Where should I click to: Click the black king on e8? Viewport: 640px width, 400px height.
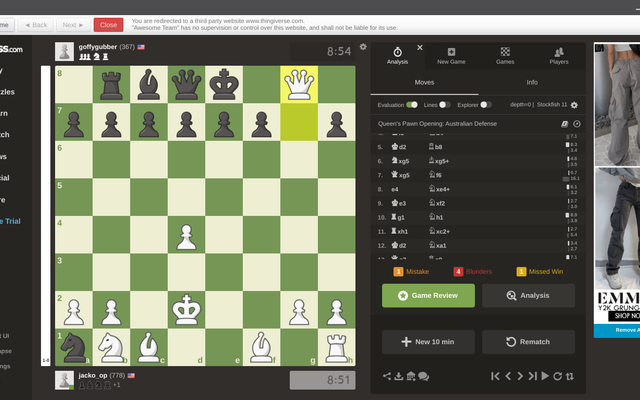224,84
